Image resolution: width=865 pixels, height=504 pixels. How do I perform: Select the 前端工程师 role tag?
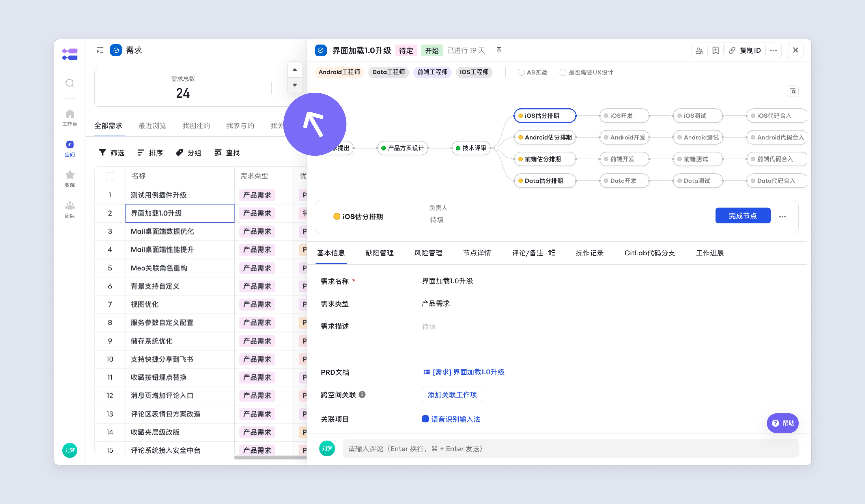tap(432, 72)
